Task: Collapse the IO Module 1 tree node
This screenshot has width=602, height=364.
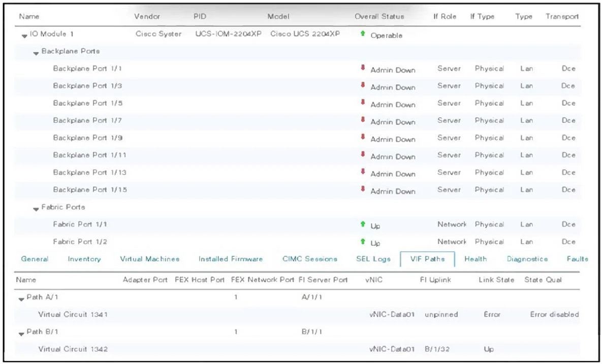Action: pyautogui.click(x=24, y=36)
